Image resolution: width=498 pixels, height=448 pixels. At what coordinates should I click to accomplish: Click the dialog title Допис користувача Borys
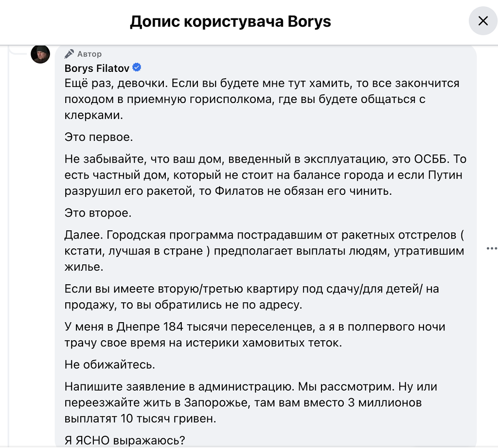coord(230,21)
